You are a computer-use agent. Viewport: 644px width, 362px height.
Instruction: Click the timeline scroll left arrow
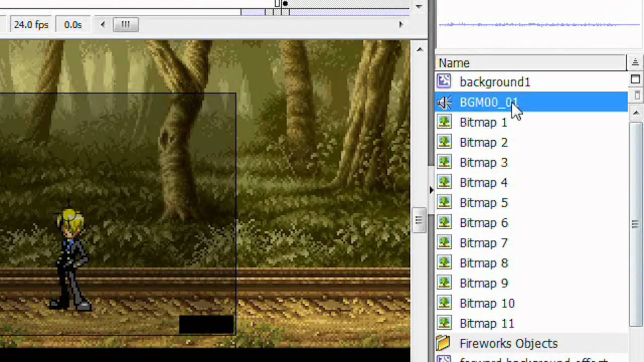103,24
